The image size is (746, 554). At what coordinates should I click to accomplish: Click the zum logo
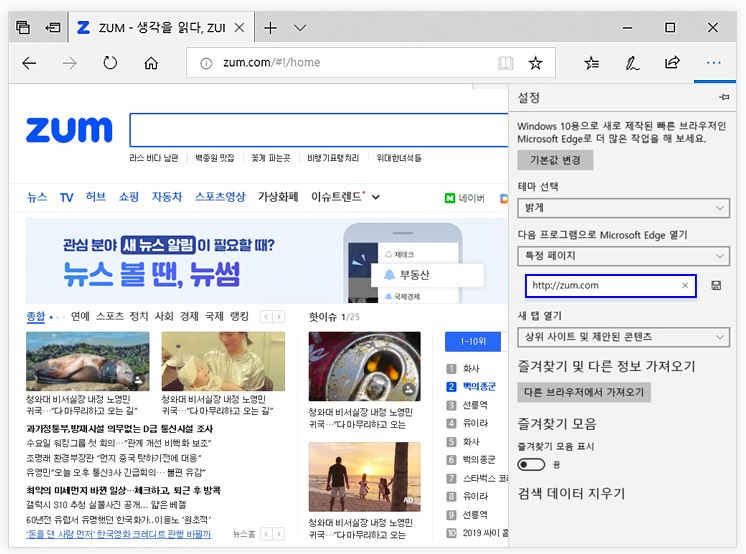(69, 129)
